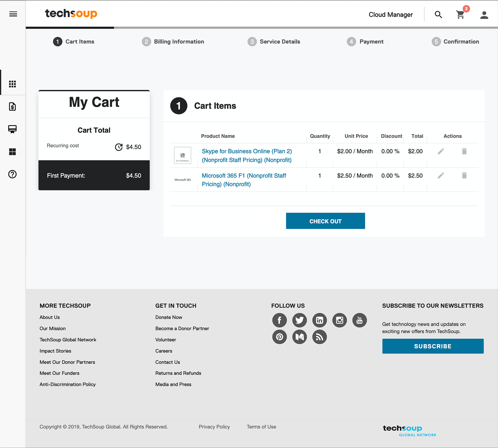
Task: Open Skype for Business Online product link
Action: pos(247,156)
